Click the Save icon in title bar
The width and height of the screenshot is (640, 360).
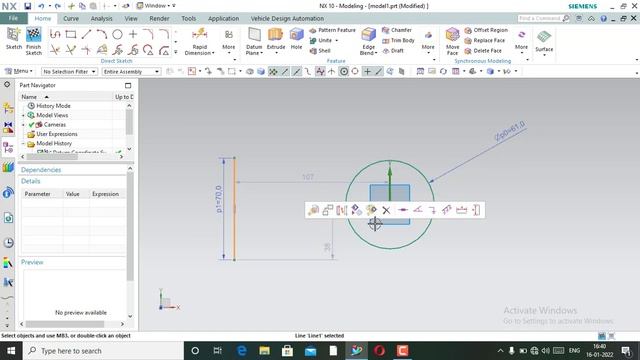coord(27,6)
